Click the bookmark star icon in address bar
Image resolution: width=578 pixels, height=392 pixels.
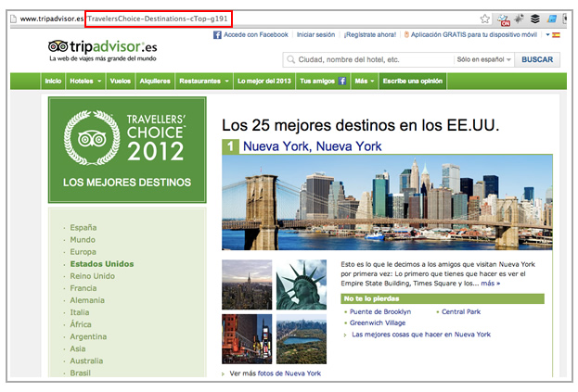point(484,18)
